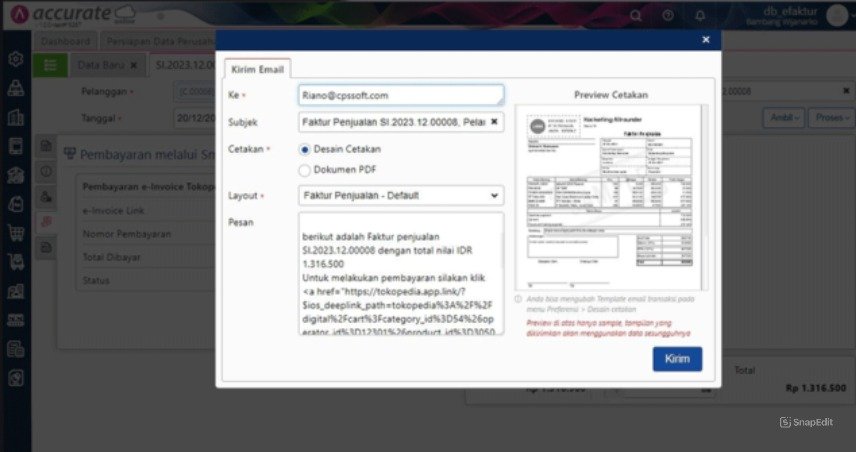Click the info icon beside template note
The height and width of the screenshot is (452, 856).
518,299
